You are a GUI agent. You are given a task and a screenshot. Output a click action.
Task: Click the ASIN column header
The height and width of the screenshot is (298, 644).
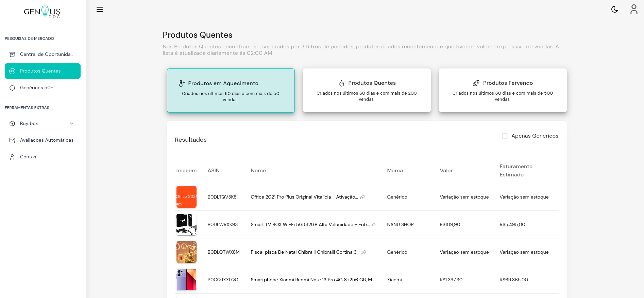pyautogui.click(x=214, y=171)
